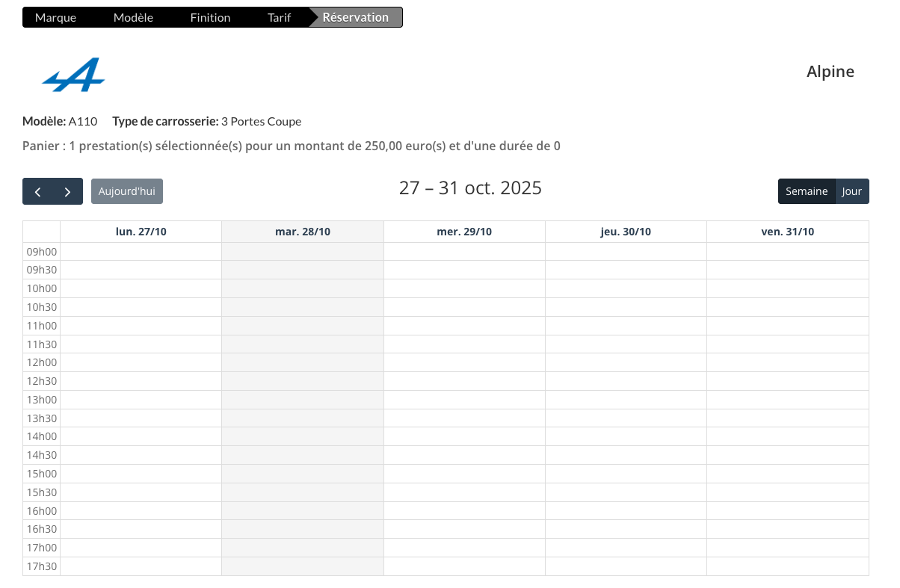Return to the Tarif step

click(x=279, y=17)
